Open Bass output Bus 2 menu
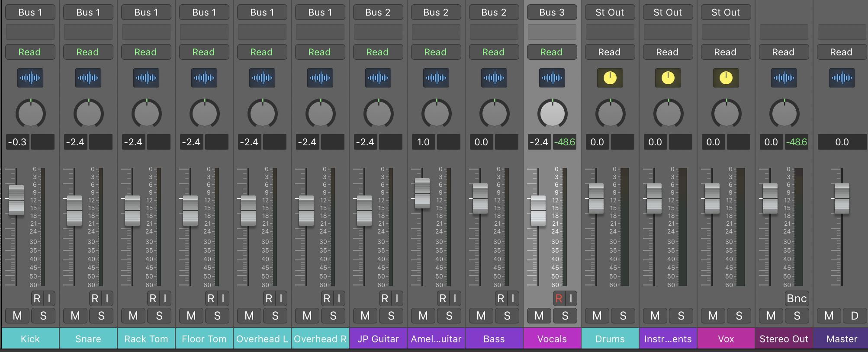The height and width of the screenshot is (352, 868). (494, 12)
